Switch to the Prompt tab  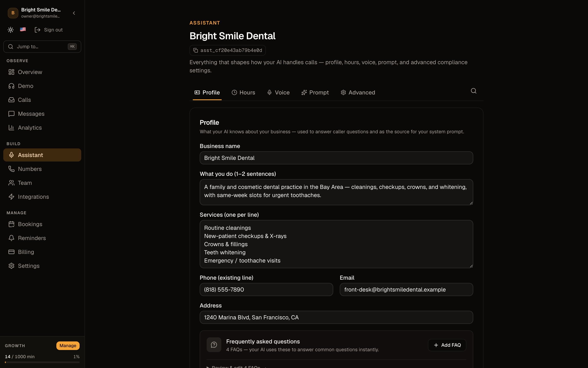coord(315,92)
